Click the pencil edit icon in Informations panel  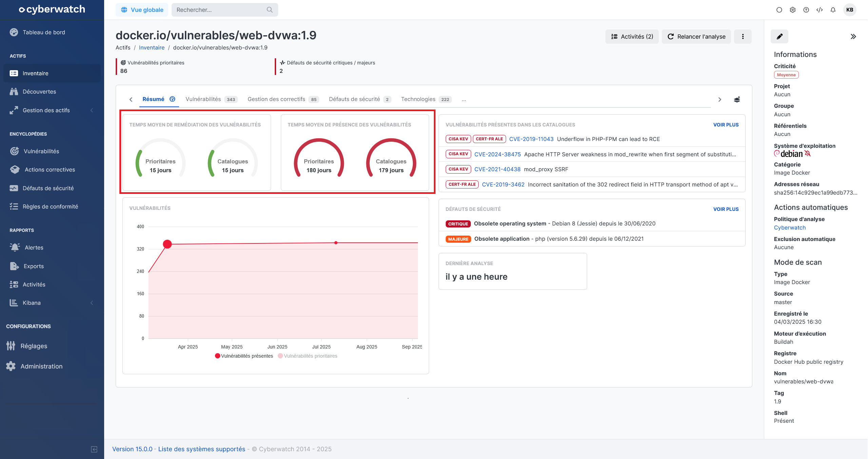[x=779, y=37]
